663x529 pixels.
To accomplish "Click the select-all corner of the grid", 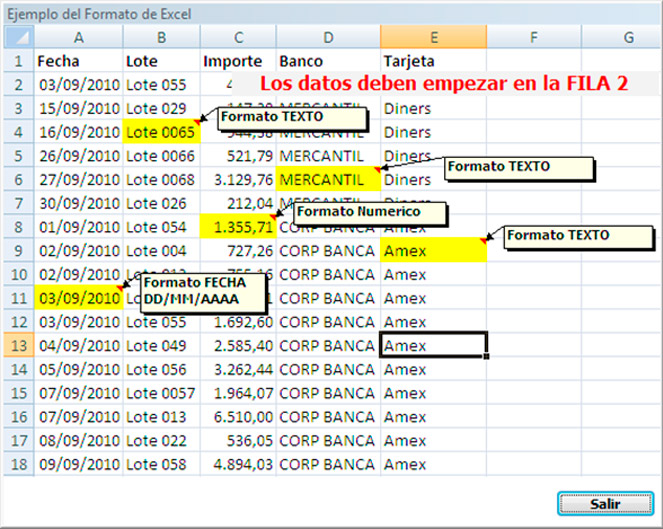I will [x=18, y=37].
